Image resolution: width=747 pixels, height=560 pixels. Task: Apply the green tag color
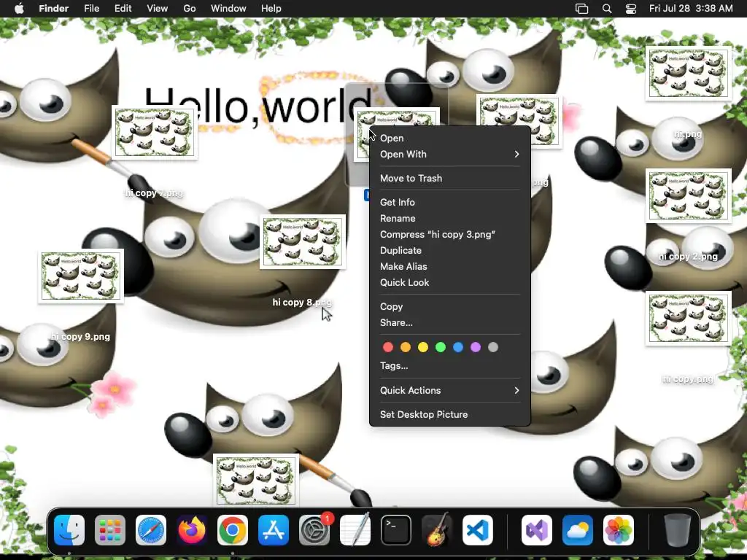[441, 347]
